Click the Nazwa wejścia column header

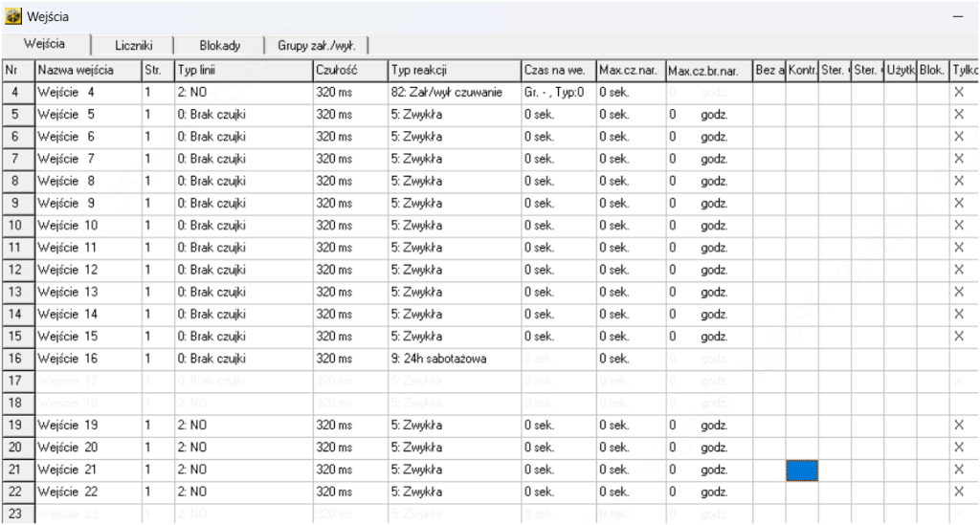coord(86,71)
